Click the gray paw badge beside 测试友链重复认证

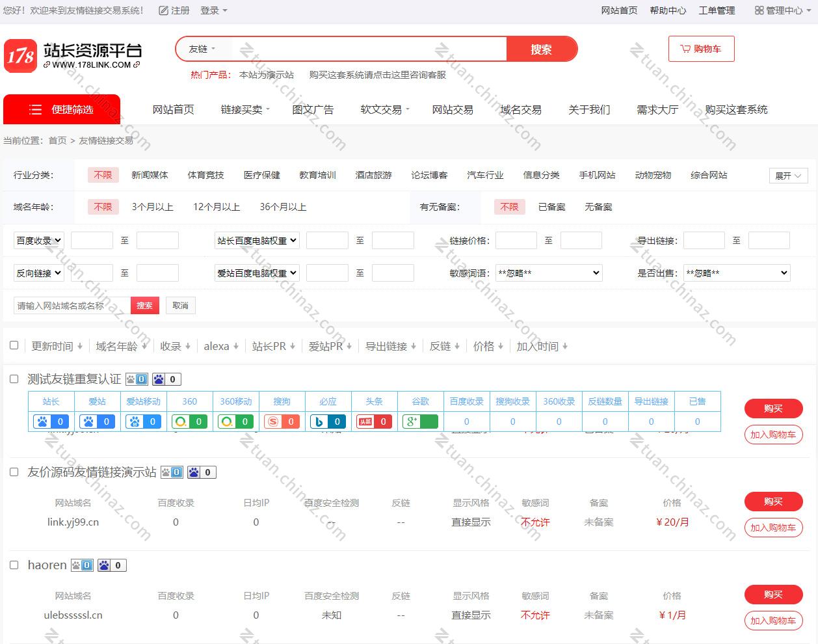tap(137, 379)
